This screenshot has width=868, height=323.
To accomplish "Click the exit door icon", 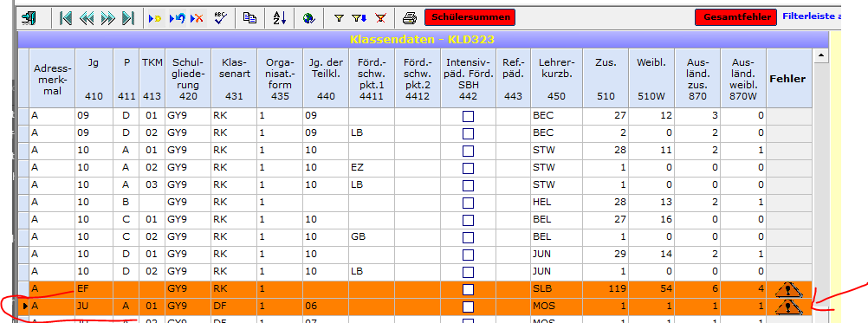I will [29, 17].
